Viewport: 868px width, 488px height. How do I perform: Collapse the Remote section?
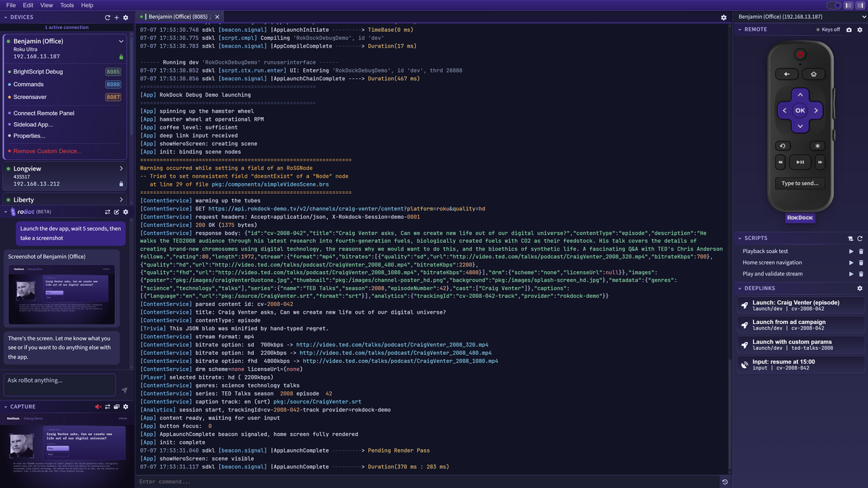739,30
